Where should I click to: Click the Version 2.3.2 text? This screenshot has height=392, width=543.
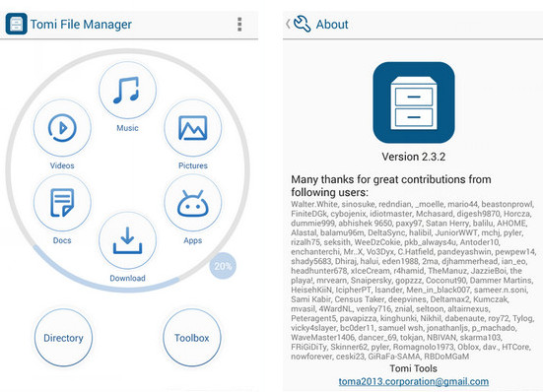[x=414, y=157]
